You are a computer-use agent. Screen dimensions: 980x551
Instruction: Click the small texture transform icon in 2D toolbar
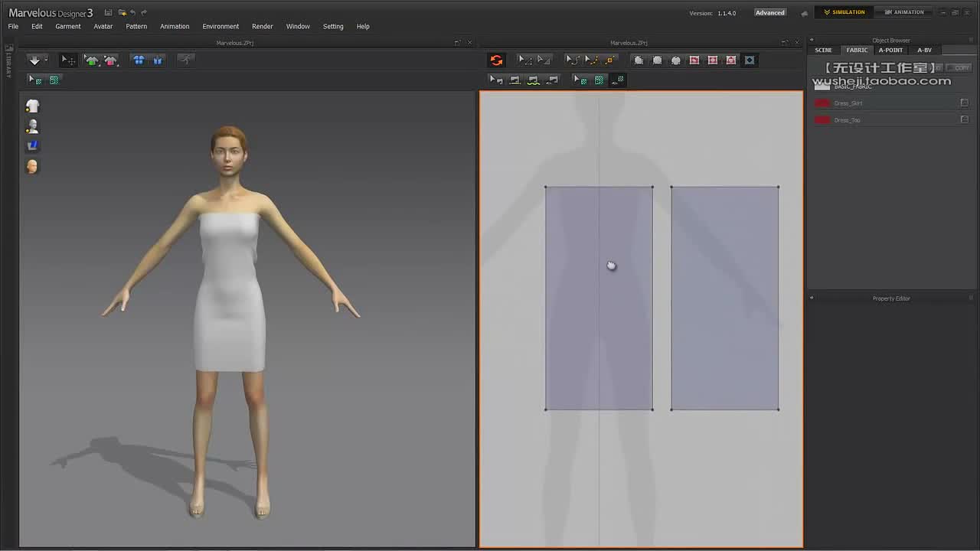pos(619,79)
